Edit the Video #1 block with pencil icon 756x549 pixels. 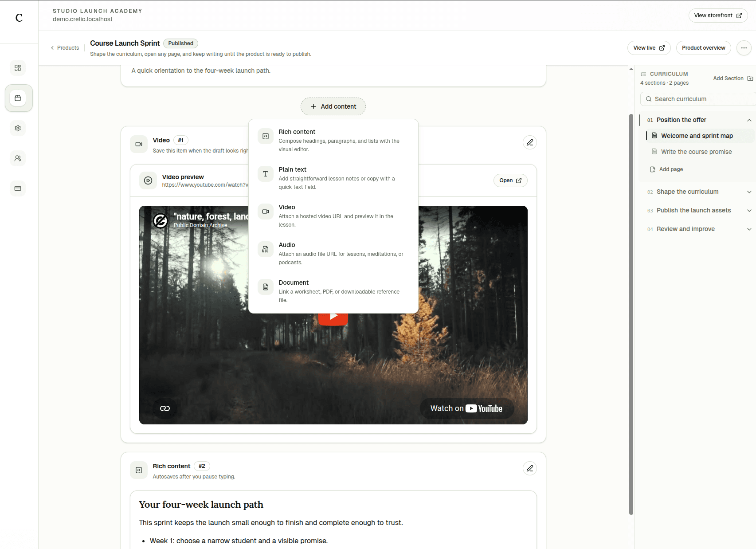(530, 142)
